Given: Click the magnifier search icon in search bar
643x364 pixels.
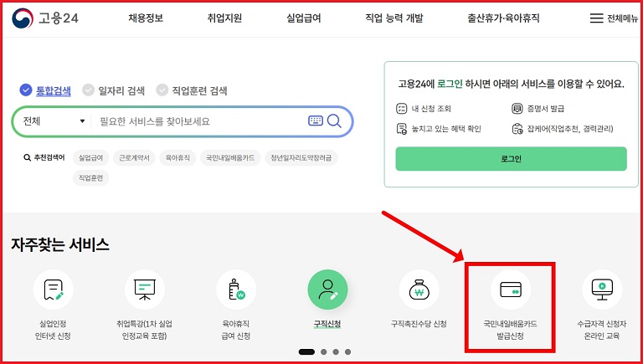Looking at the screenshot, I should point(334,121).
